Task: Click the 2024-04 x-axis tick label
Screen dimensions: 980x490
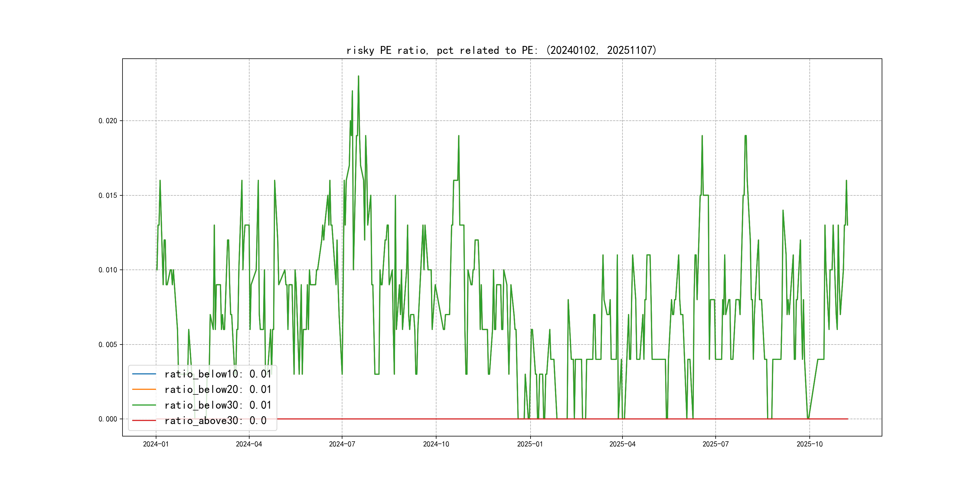Action: point(249,444)
